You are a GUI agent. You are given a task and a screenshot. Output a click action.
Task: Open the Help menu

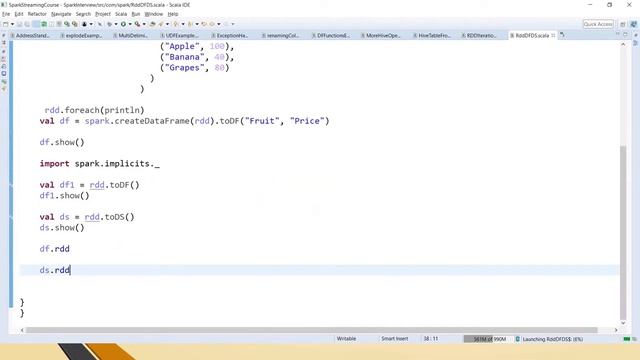click(x=173, y=14)
